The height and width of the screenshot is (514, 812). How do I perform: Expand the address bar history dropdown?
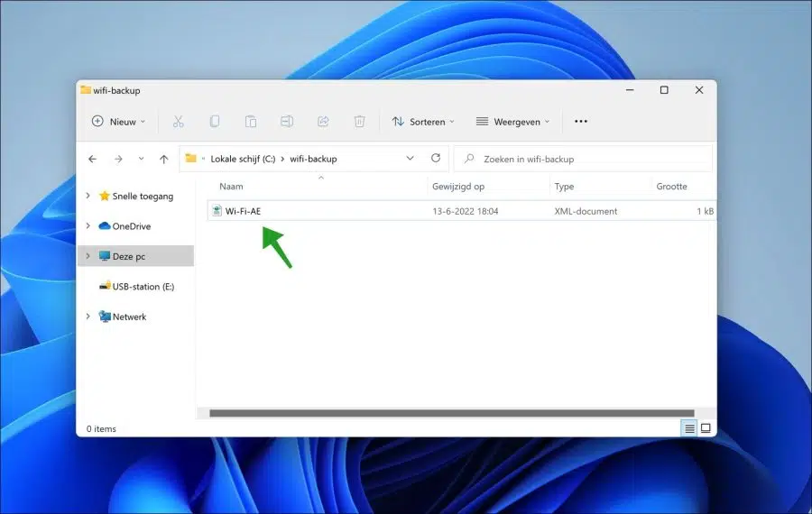(x=410, y=159)
